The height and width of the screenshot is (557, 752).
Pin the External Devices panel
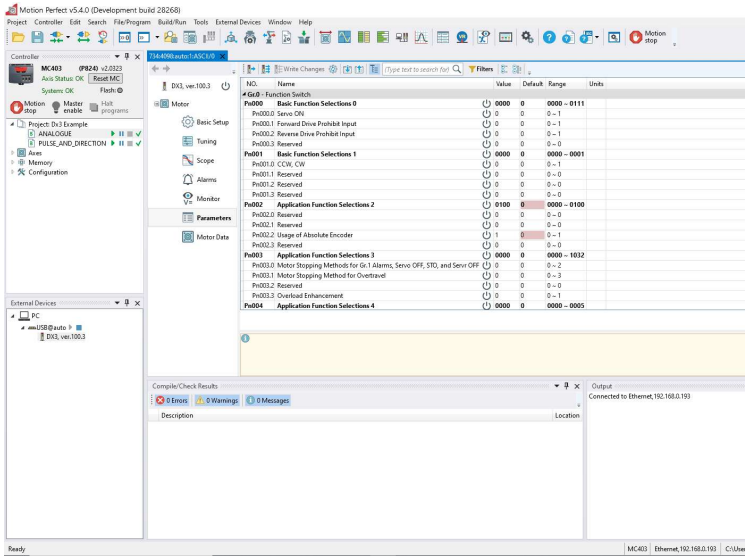[127, 303]
